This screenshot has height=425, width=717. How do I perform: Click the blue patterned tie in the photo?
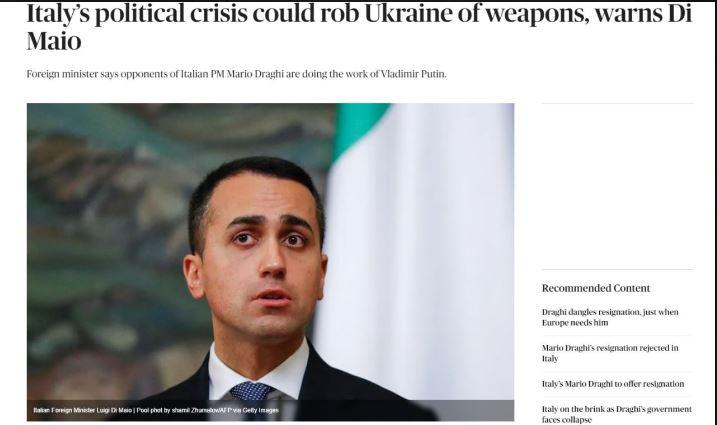[251, 392]
